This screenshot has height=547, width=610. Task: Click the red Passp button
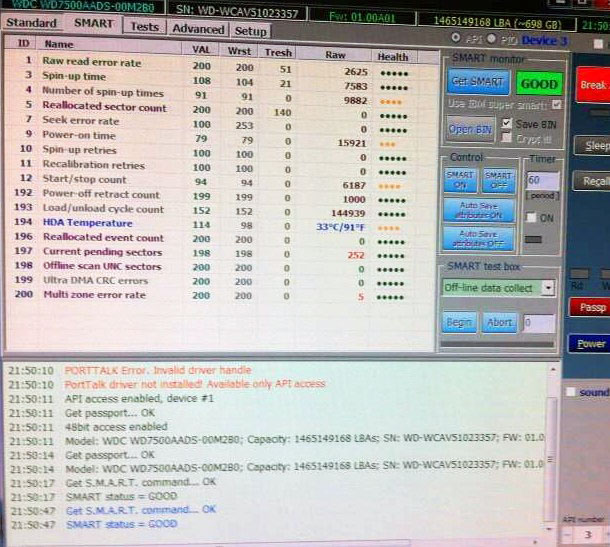(x=591, y=308)
